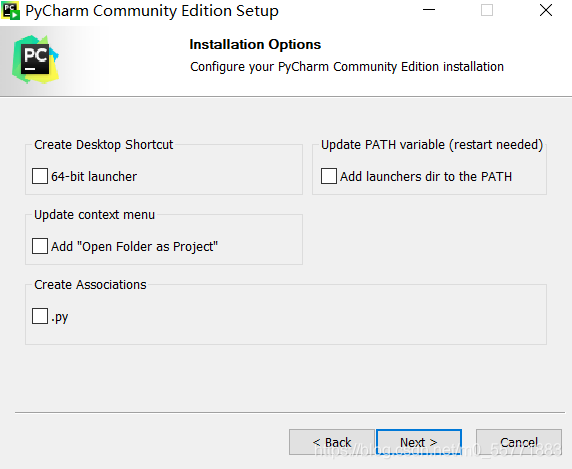Enable the 64-bit launcher desktop shortcut checkbox
The width and height of the screenshot is (572, 469).
click(x=40, y=176)
